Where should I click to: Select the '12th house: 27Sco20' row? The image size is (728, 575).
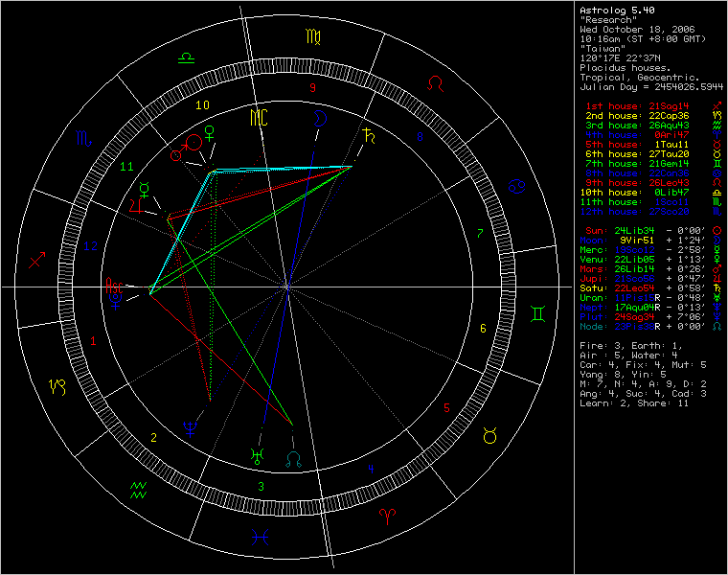click(651, 212)
